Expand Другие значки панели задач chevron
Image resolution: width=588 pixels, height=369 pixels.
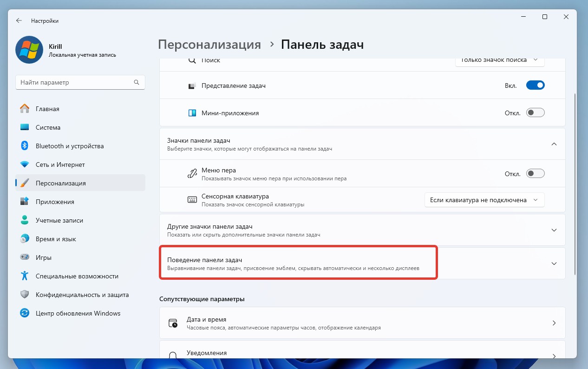coord(554,230)
